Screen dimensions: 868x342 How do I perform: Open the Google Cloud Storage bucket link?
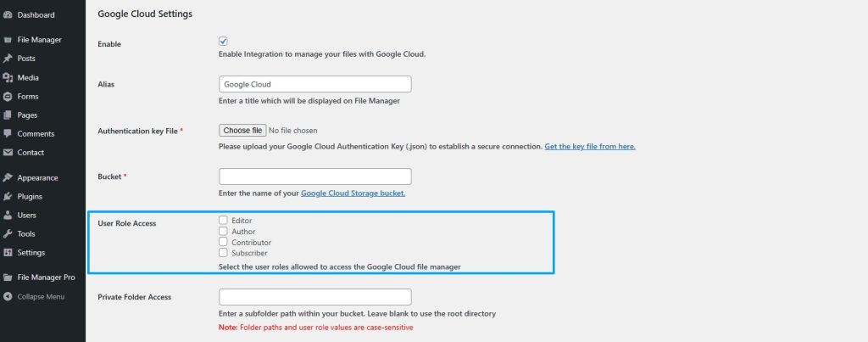point(353,193)
